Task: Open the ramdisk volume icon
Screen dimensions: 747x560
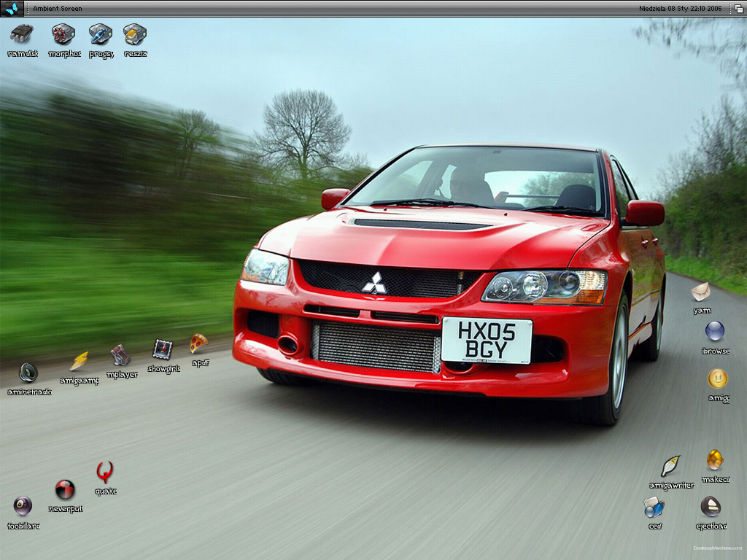Action: pyautogui.click(x=22, y=34)
